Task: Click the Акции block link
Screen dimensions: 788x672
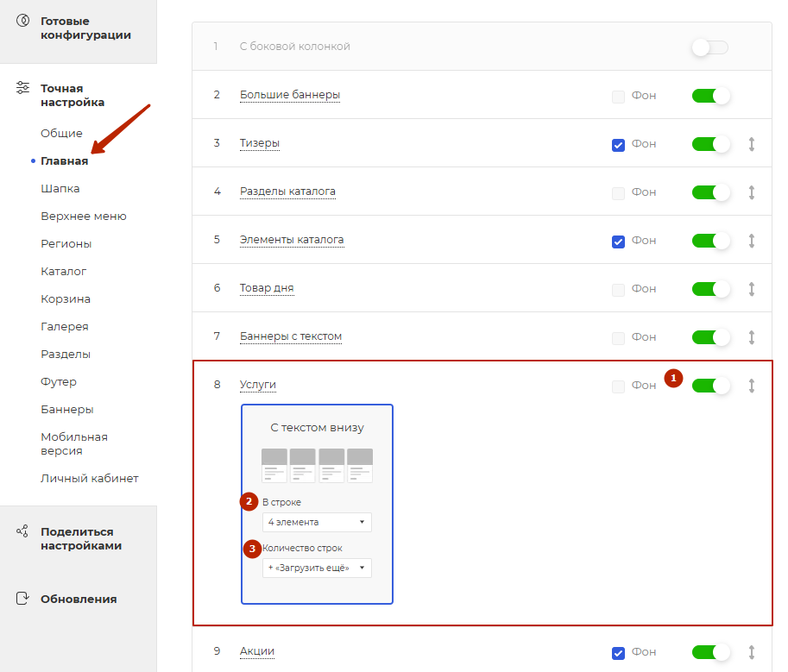Action: point(257,651)
